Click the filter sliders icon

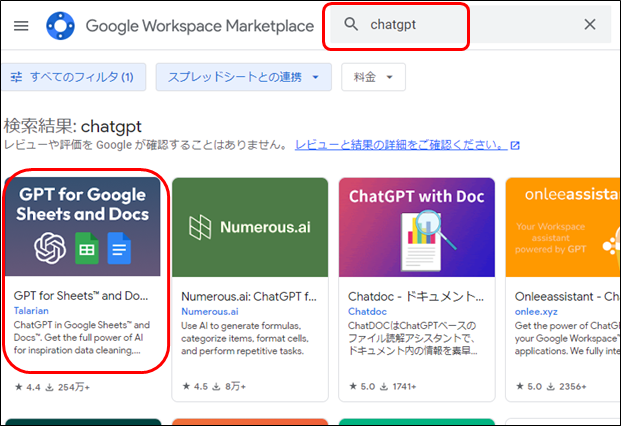(16, 77)
